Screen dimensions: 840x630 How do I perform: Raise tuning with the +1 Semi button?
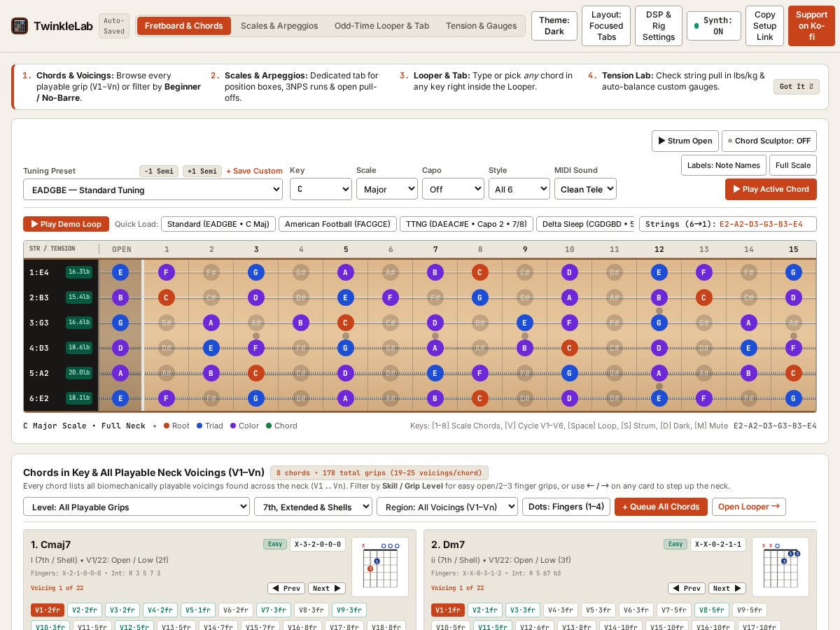(202, 171)
